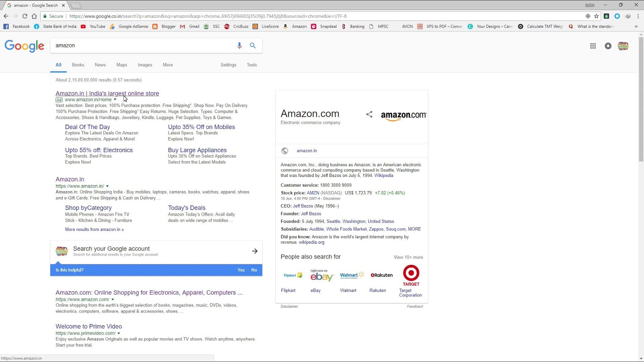This screenshot has height=362, width=644.
Task: Answer Yes to Is this helpful
Action: click(x=241, y=270)
